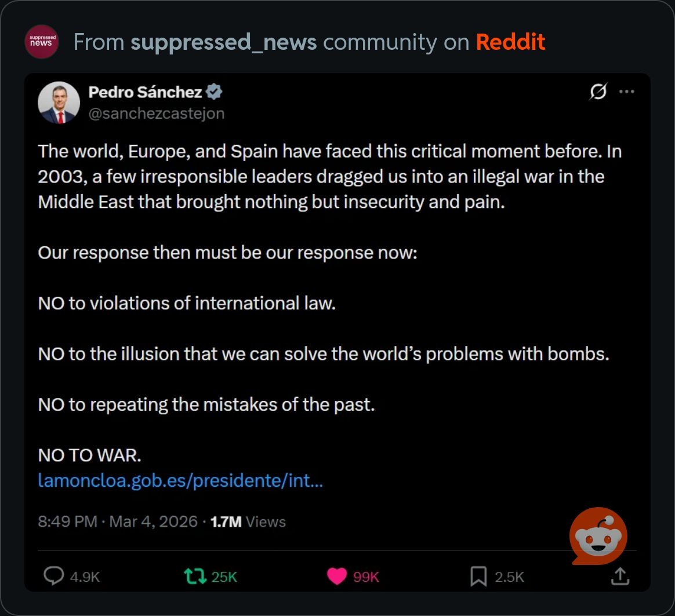Click the share upload icon
This screenshot has height=616, width=675.
[620, 576]
